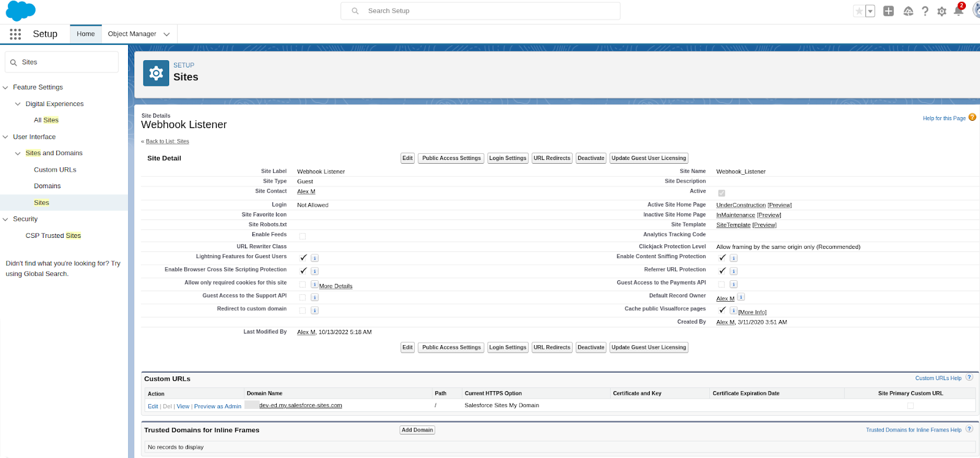The image size is (980, 458).
Task: Toggle Allow only required cookies checkbox
Action: (x=303, y=284)
